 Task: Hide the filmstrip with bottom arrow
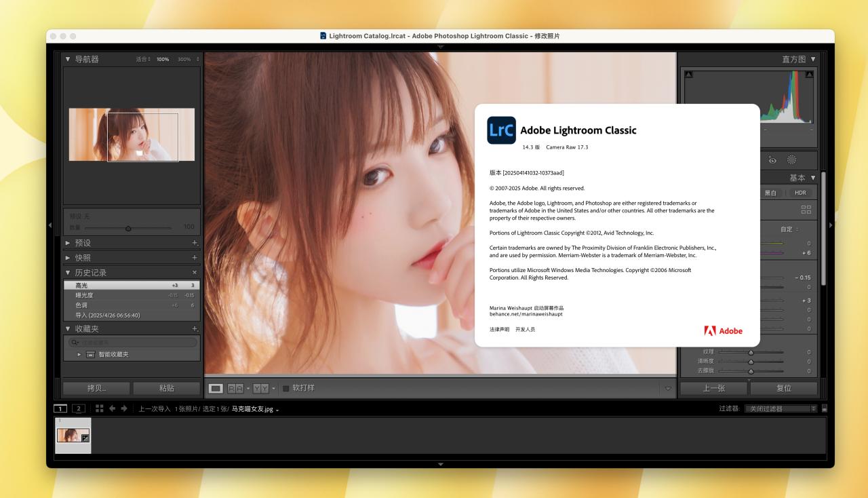[x=440, y=464]
